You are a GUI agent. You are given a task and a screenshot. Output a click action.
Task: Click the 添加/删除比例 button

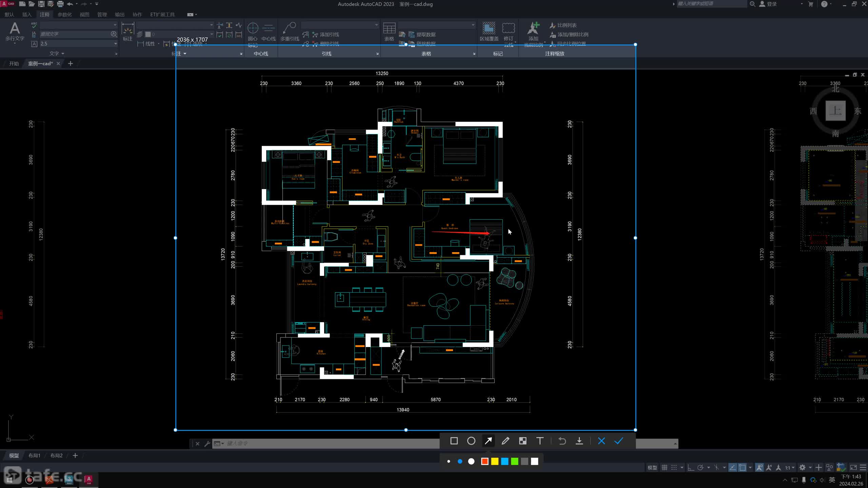tap(569, 35)
